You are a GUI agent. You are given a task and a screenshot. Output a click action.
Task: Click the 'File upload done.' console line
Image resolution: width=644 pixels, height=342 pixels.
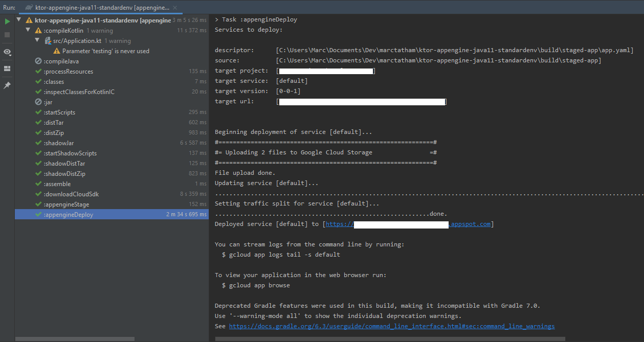click(245, 173)
